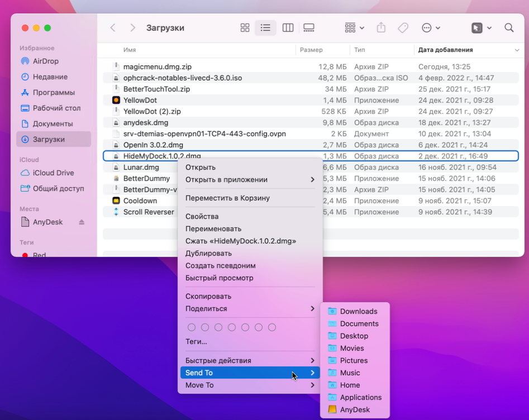
Task: Expand the Открыть в приложении submenu
Action: [x=250, y=179]
